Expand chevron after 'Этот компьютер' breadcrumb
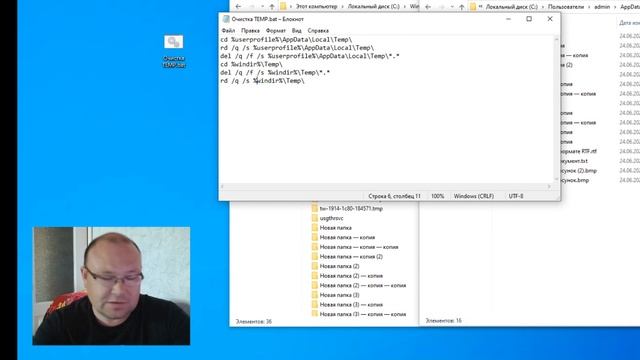This screenshot has height=360, width=640. pos(342,7)
